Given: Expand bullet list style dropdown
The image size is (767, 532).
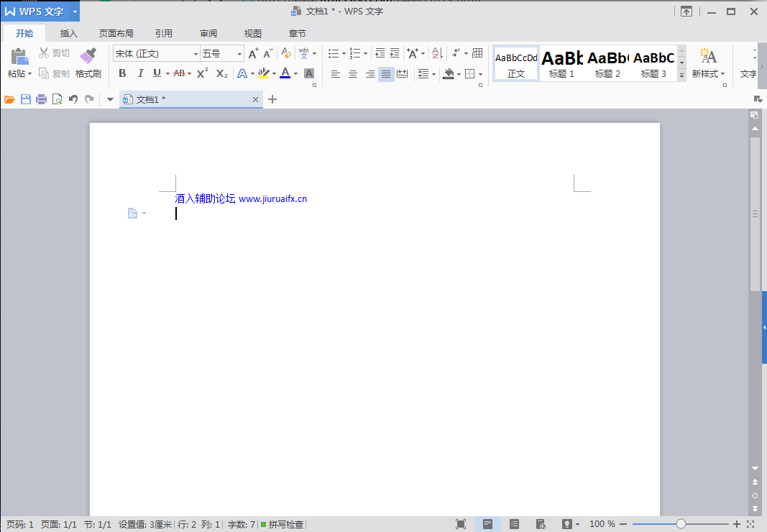Looking at the screenshot, I should 344,53.
